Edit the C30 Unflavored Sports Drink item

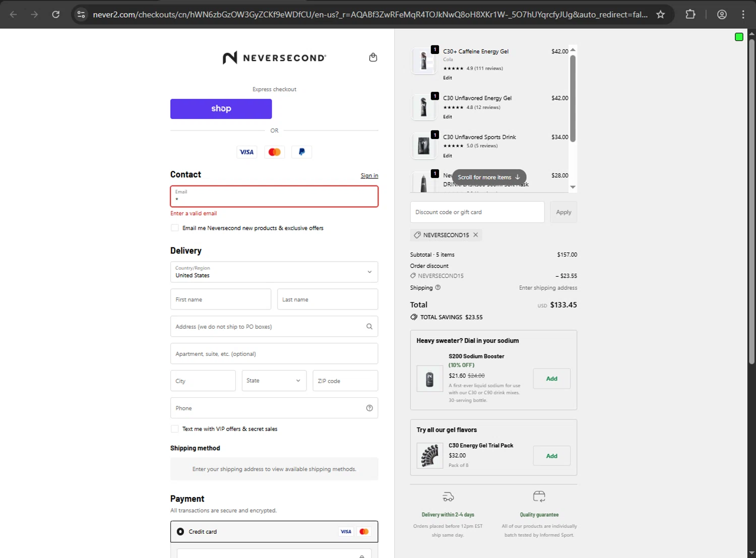pos(448,156)
